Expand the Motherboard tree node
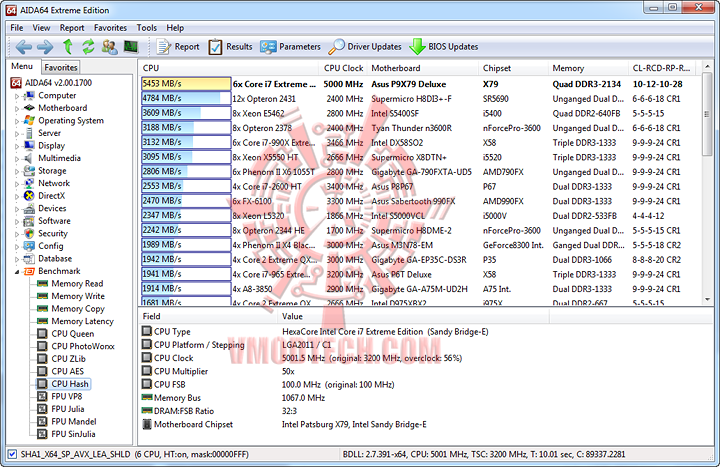Screen dimensions: 720x467 17,108
